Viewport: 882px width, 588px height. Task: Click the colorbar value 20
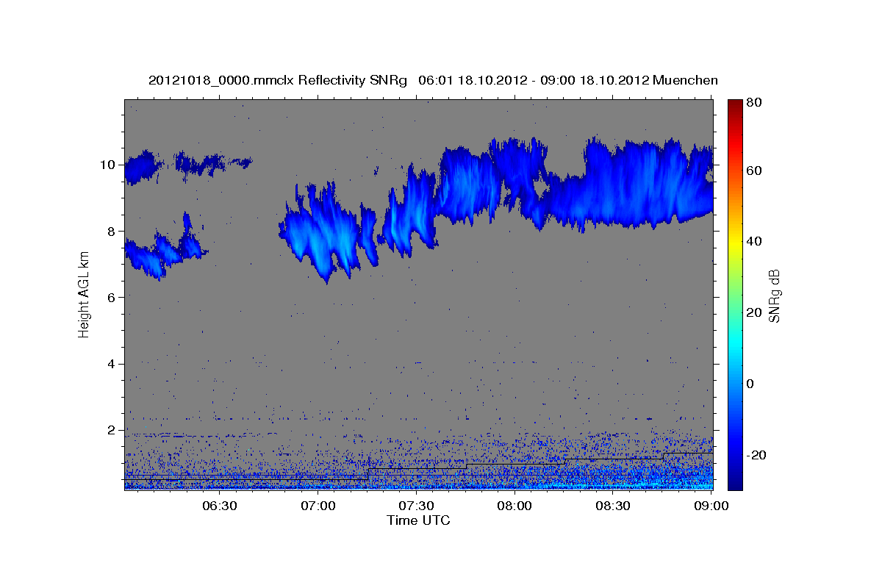(753, 312)
